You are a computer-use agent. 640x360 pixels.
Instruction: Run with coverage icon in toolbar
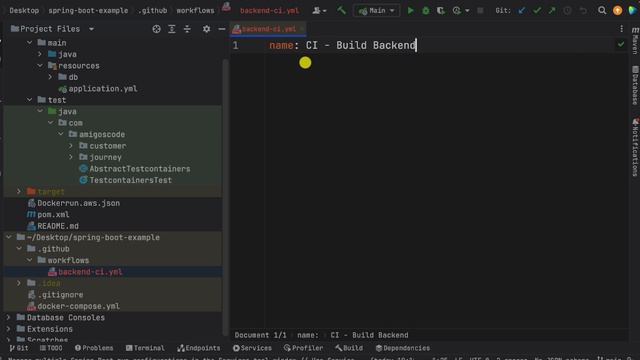pyautogui.click(x=441, y=11)
